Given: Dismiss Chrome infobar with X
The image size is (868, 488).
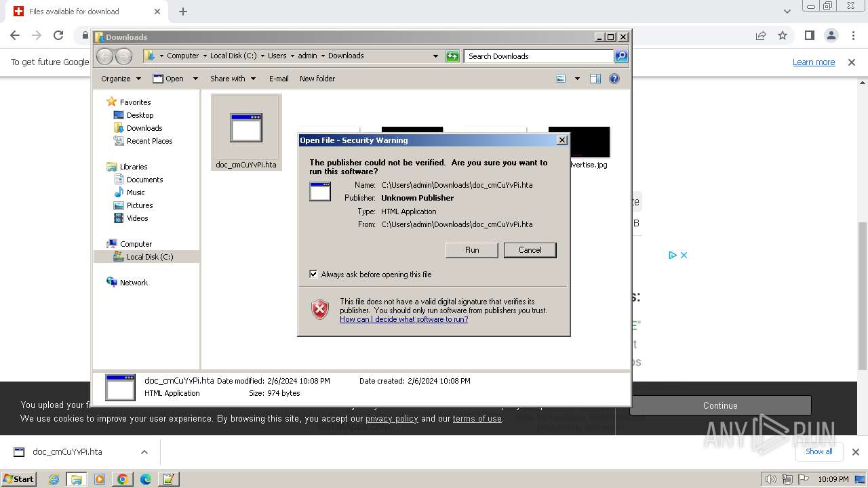Looking at the screenshot, I should click(x=852, y=62).
